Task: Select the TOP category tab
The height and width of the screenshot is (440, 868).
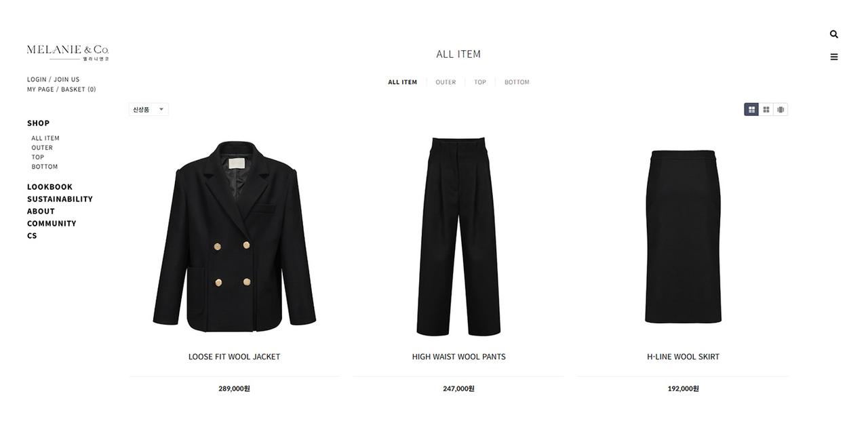Action: tap(480, 82)
